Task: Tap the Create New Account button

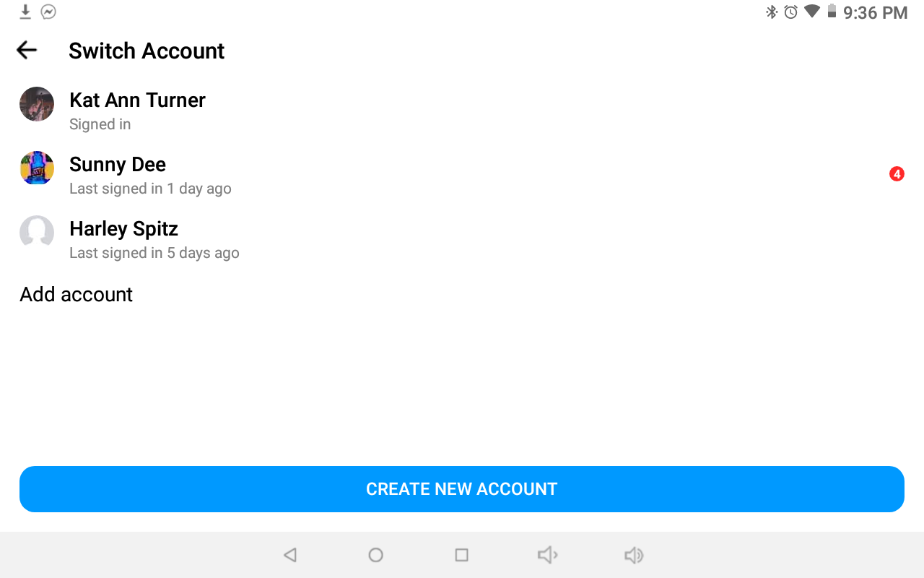Action: coord(462,489)
